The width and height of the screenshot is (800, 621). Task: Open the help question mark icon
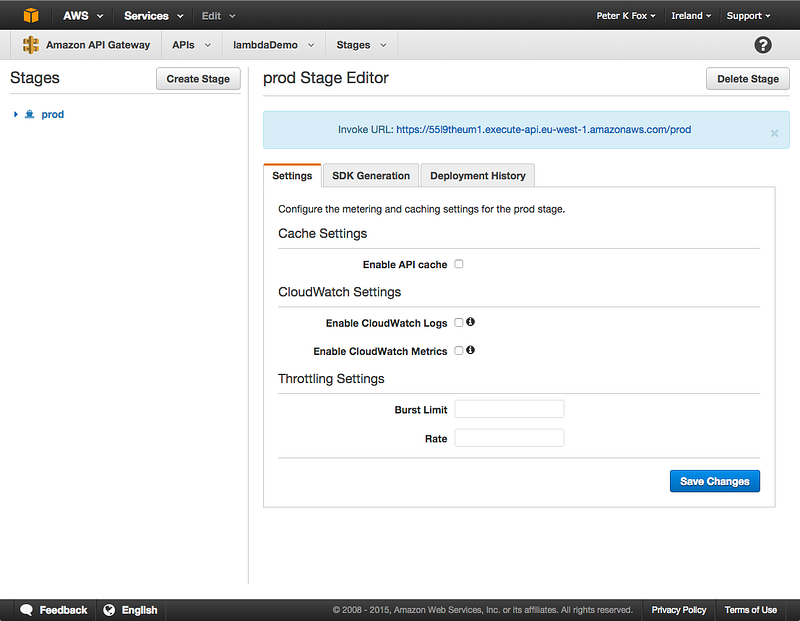(x=763, y=45)
